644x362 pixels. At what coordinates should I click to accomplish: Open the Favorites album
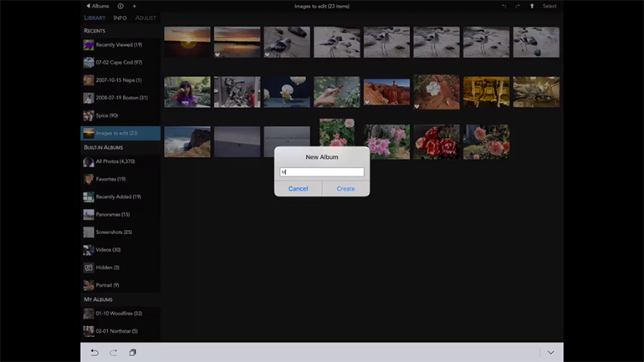pos(110,179)
